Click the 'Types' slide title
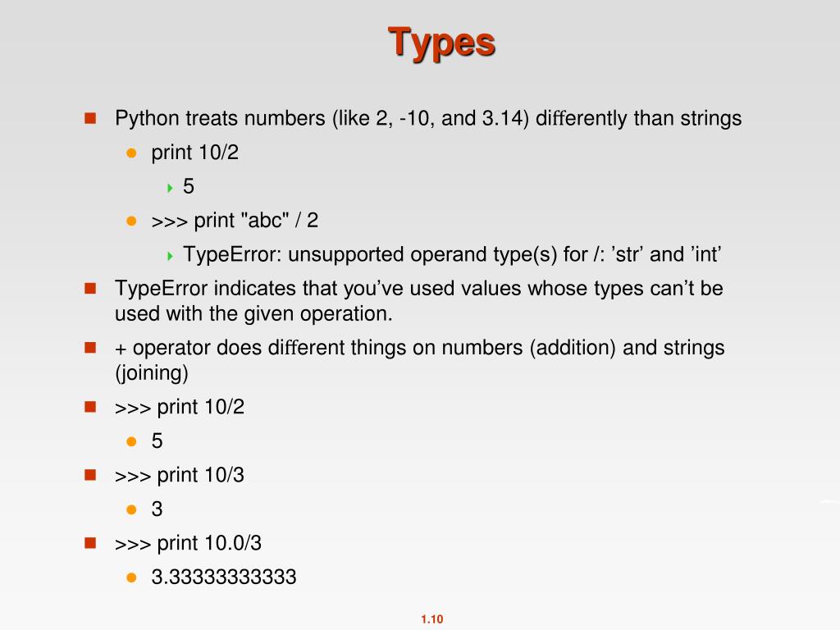Image resolution: width=840 pixels, height=630 pixels. point(441,44)
